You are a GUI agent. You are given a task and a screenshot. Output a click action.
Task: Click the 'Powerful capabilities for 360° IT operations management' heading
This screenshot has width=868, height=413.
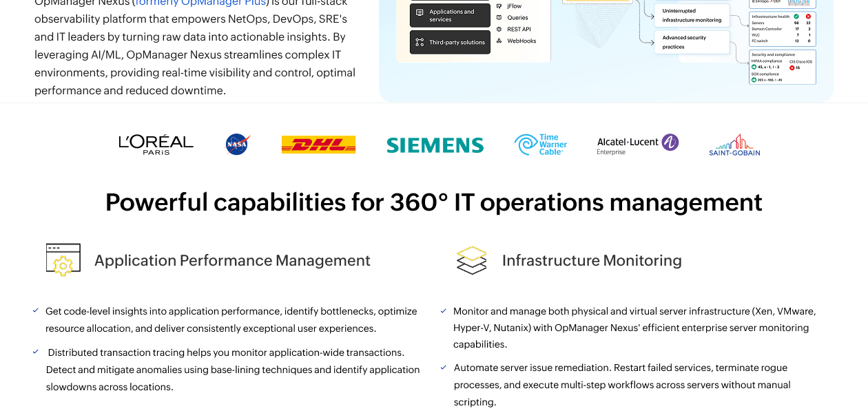434,202
